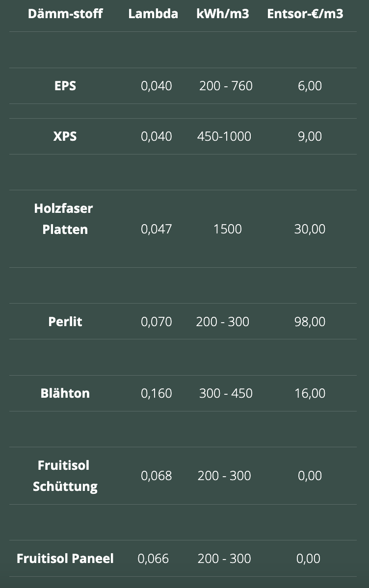Select the Perlit row label
This screenshot has width=369, height=588.
65,321
